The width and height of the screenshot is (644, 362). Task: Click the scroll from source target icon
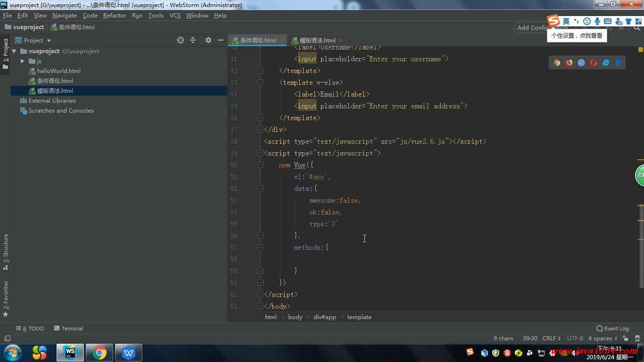[x=181, y=40]
